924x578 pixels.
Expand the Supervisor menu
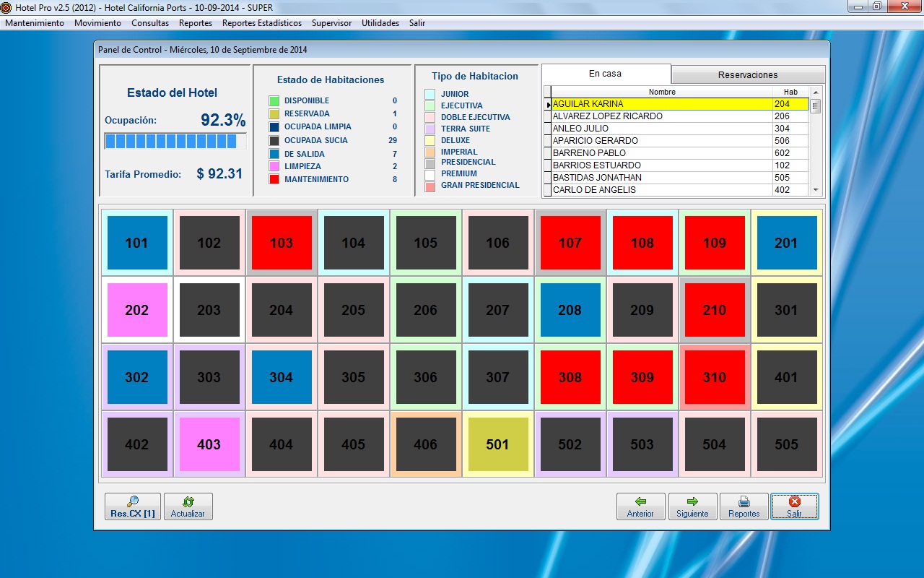pyautogui.click(x=331, y=23)
